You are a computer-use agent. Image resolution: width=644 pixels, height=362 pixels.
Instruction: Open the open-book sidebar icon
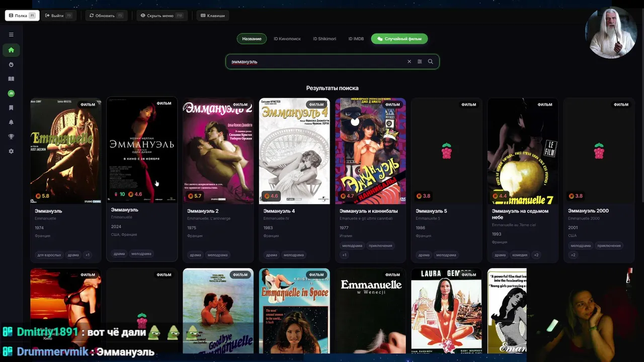tap(11, 79)
